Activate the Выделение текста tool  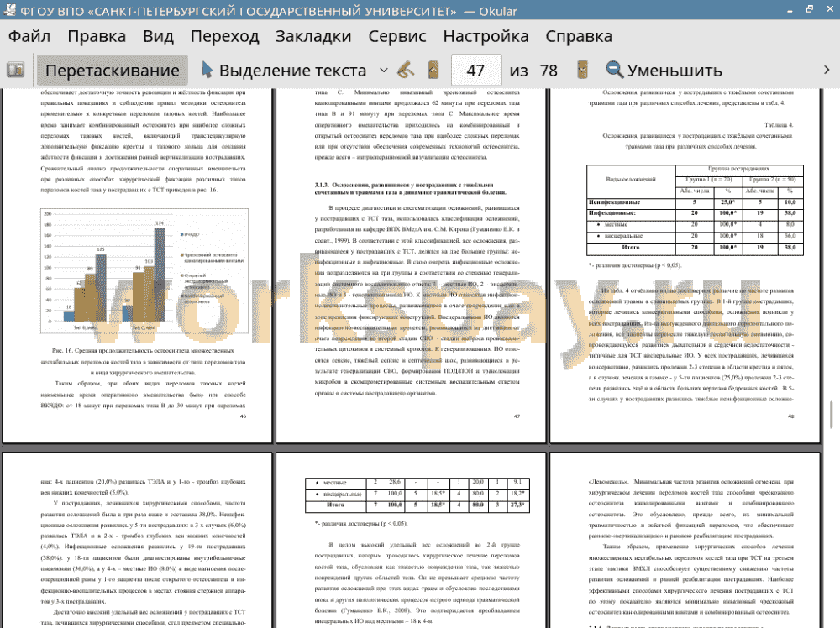(284, 71)
